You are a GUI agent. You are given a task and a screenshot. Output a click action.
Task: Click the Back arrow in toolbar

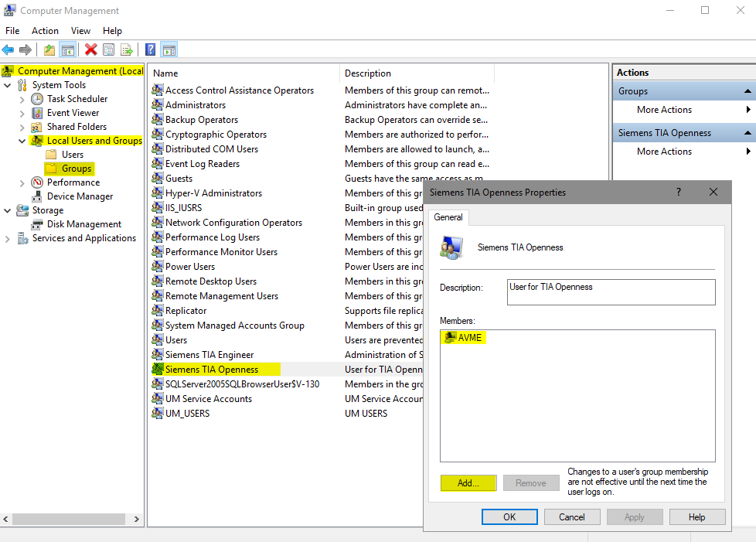9,50
